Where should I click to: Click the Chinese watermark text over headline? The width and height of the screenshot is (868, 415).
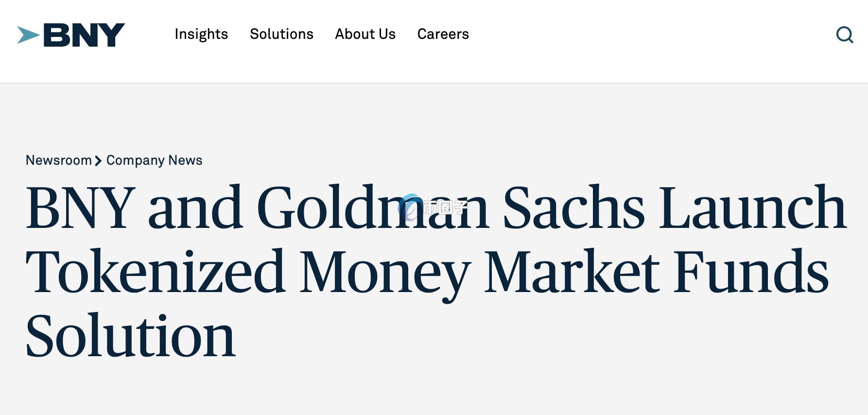(444, 207)
